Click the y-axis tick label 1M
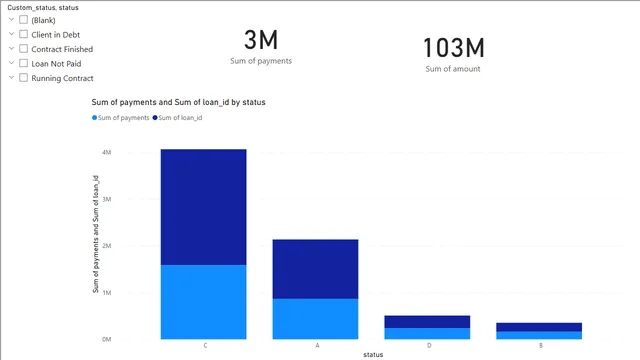640x360 pixels. 107,293
